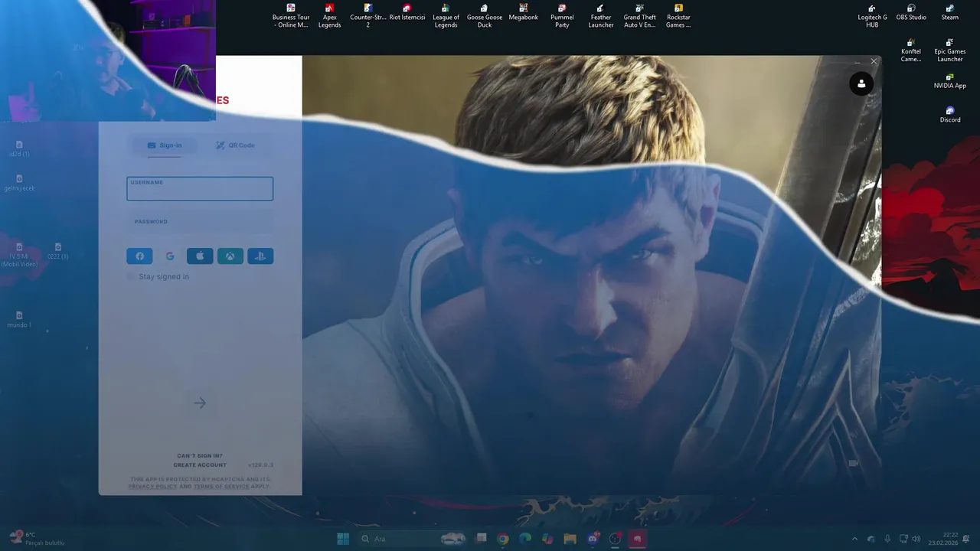Select Counter-Strike 2 desktop shortcut
Image resolution: width=980 pixels, height=551 pixels.
coord(367,16)
